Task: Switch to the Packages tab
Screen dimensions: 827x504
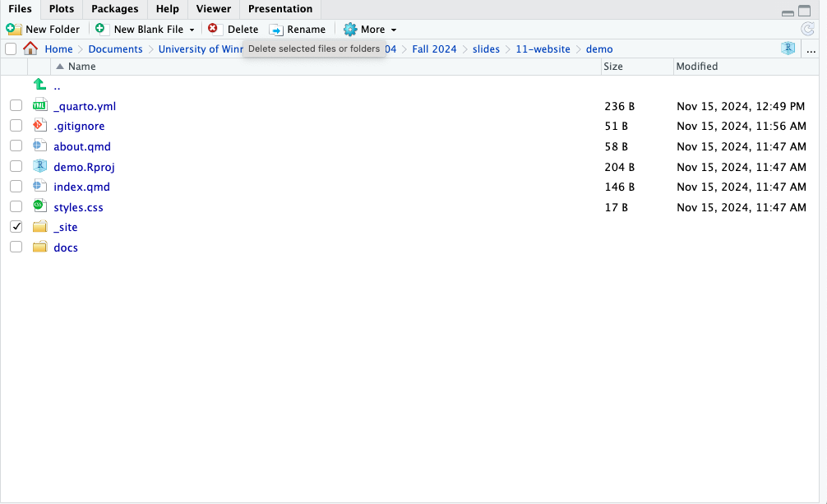Action: (x=114, y=9)
